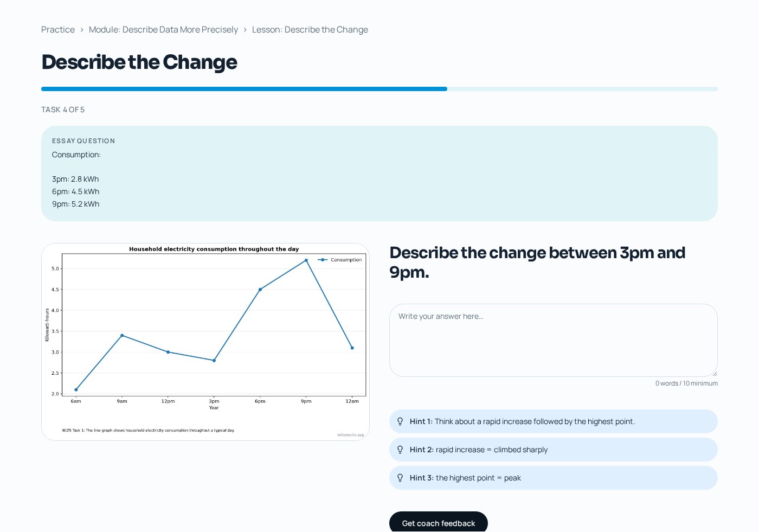The image size is (759, 532).
Task: Click the 12pm data point on chart
Action: (x=168, y=352)
